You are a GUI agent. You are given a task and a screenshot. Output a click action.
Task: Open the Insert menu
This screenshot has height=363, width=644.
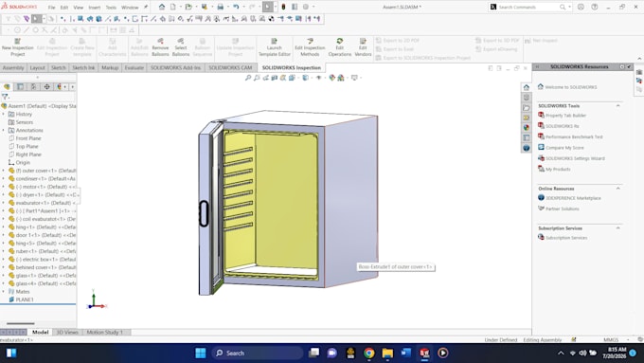click(95, 8)
